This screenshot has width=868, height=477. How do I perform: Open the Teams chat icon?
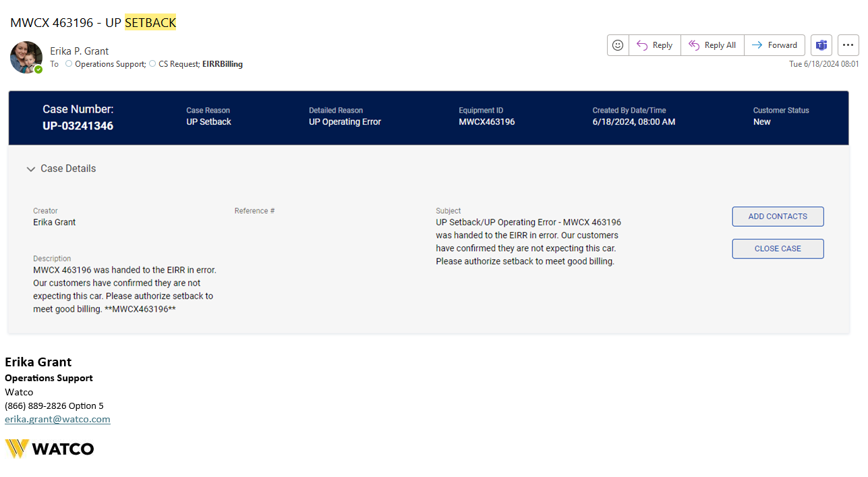click(x=821, y=45)
